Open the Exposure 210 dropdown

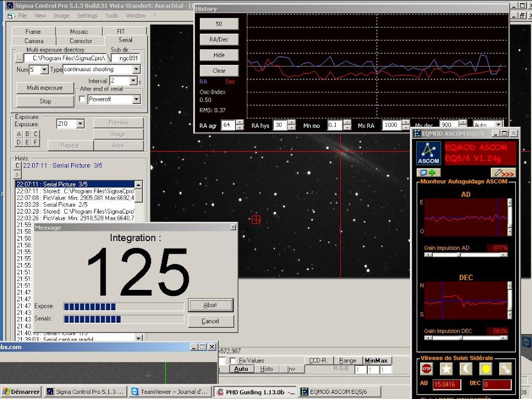pyautogui.click(x=80, y=124)
